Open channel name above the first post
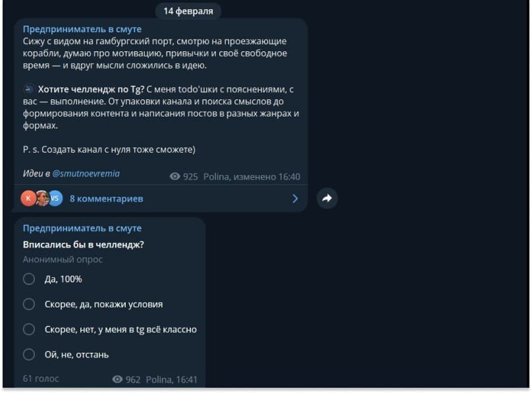532x393 pixels. (x=82, y=29)
